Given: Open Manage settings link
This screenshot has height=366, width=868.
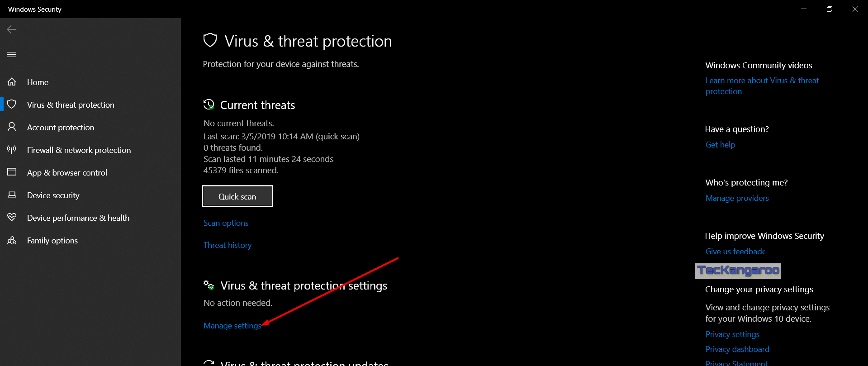Looking at the screenshot, I should click(232, 326).
